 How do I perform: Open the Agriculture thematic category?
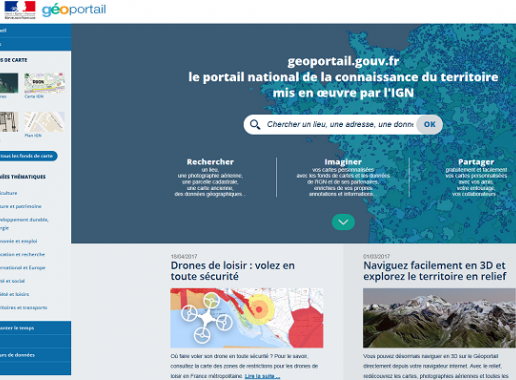[x=9, y=193]
